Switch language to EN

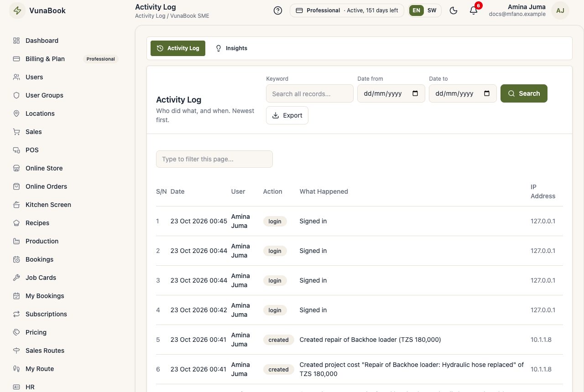[x=416, y=10]
